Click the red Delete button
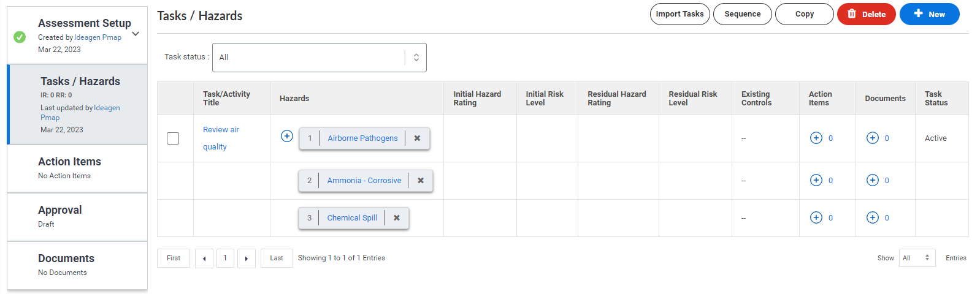 click(867, 14)
